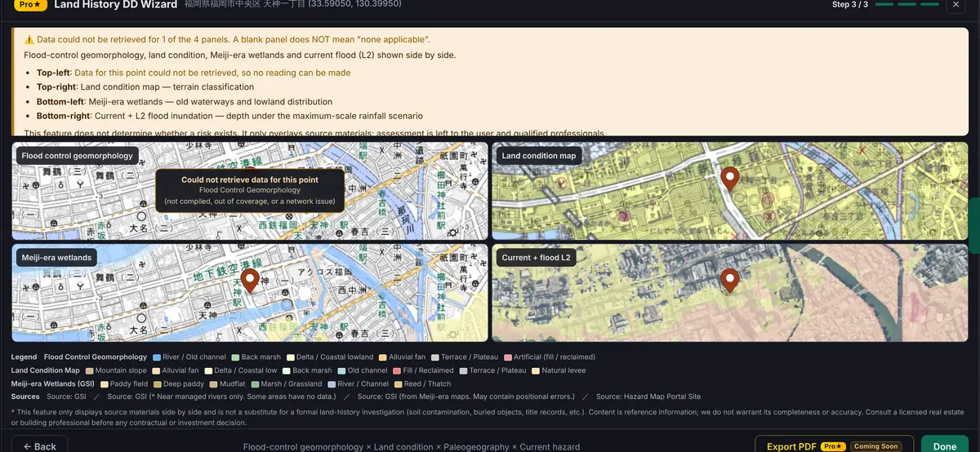
Task: Click the Reed / Thatch legend swatch
Action: [399, 383]
